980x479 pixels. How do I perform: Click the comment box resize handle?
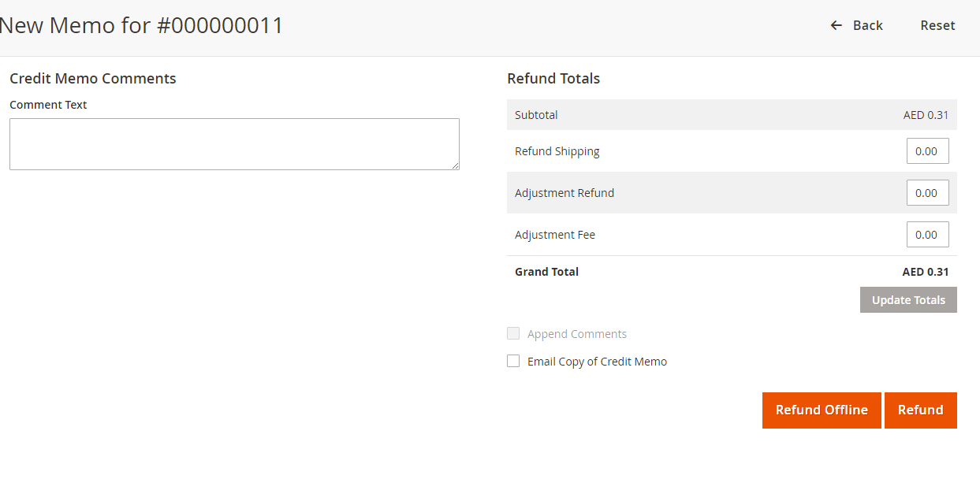coord(455,165)
